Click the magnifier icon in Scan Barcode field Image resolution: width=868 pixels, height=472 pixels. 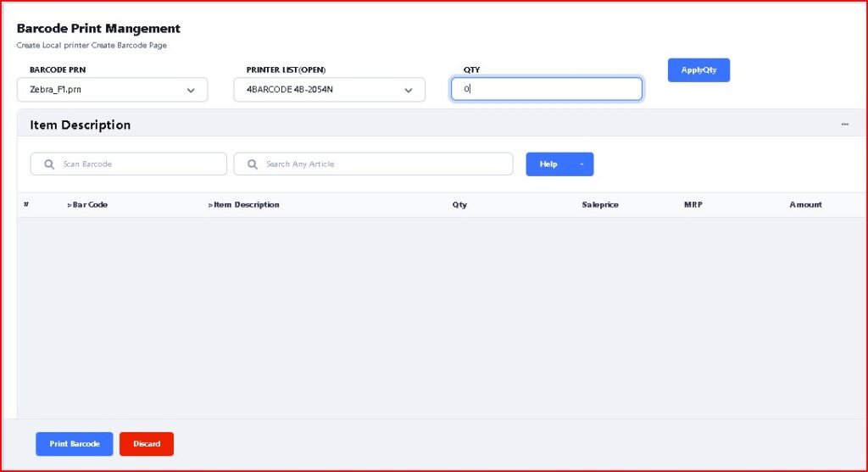(49, 164)
